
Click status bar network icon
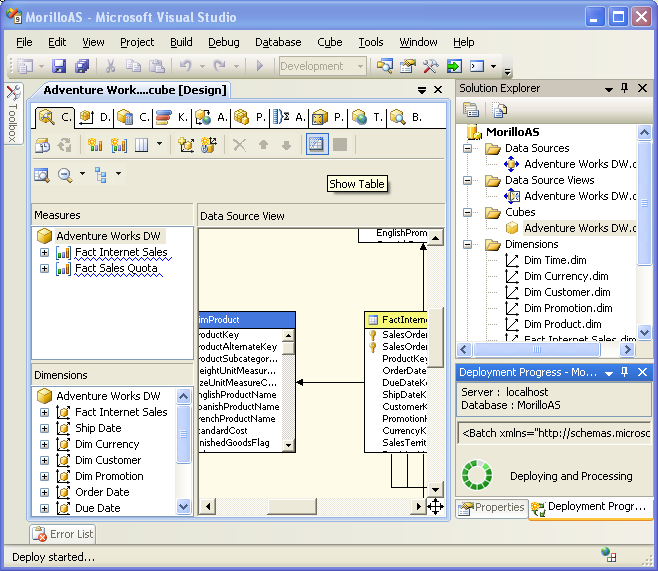pyautogui.click(x=608, y=555)
